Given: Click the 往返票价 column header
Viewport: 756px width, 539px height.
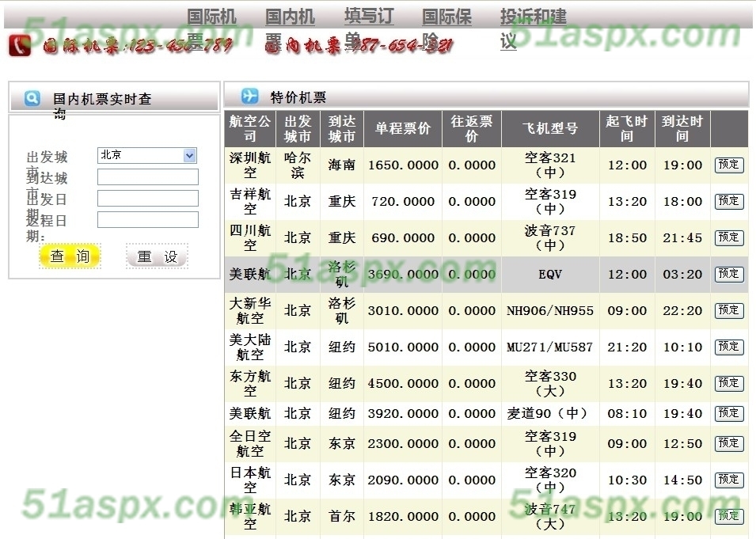Looking at the screenshot, I should pos(472,128).
